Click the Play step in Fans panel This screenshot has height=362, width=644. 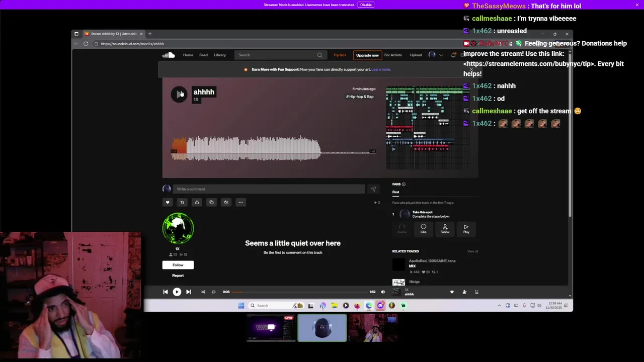click(x=466, y=229)
